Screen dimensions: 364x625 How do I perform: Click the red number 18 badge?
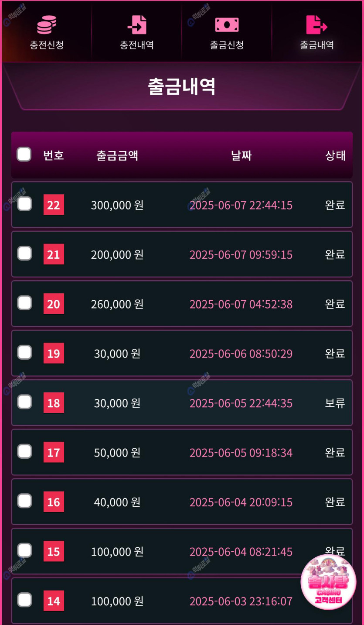[x=54, y=403]
